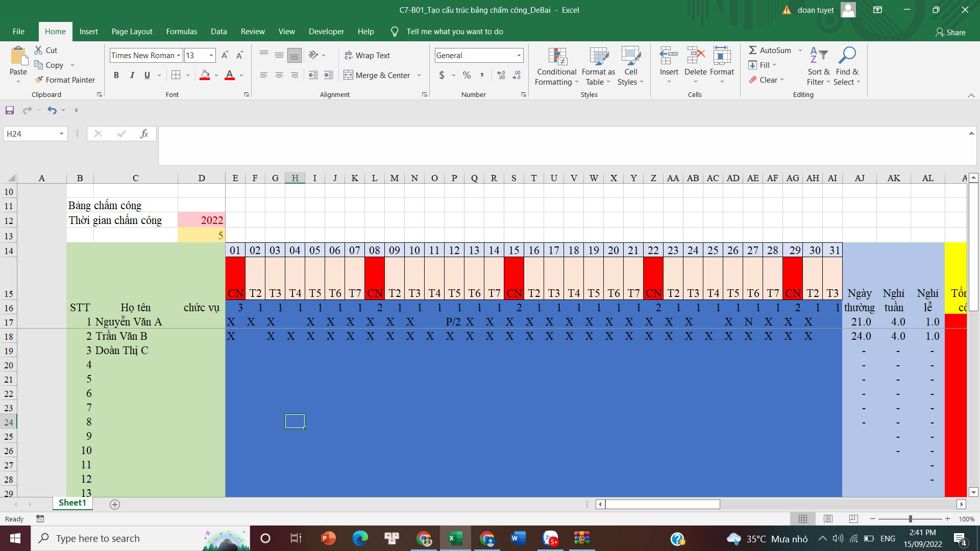Switch to the Data tab

(219, 32)
